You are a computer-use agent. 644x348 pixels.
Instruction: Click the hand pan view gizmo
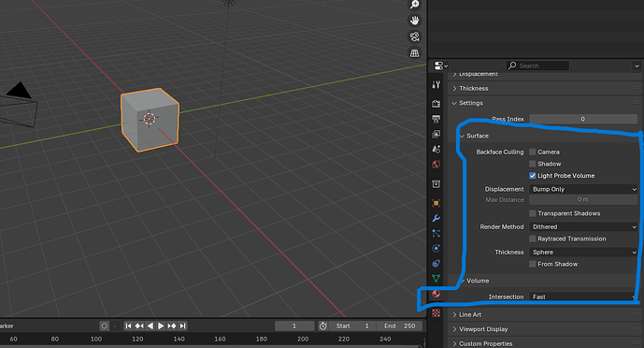click(x=414, y=21)
